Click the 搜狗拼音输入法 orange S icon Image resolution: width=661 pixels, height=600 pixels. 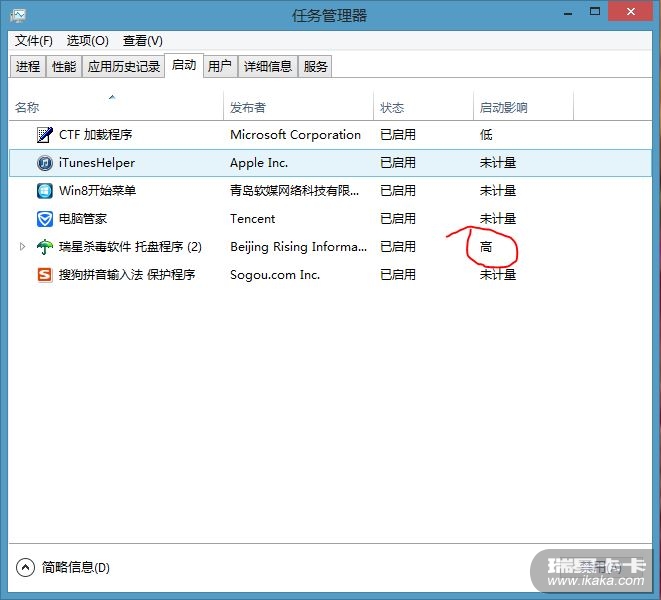pos(45,275)
